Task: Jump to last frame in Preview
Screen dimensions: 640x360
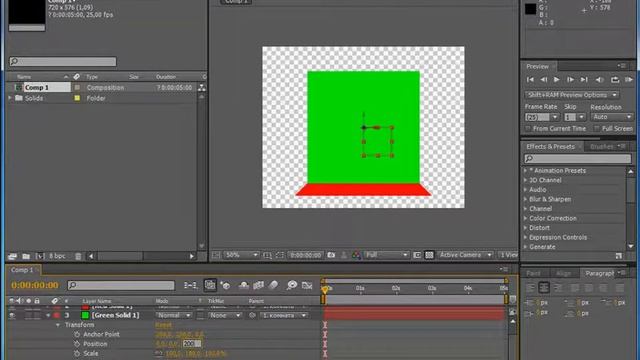Action: pyautogui.click(x=584, y=80)
